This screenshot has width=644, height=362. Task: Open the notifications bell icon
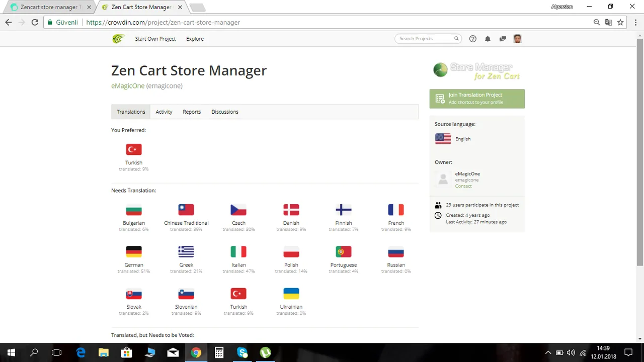click(x=488, y=39)
